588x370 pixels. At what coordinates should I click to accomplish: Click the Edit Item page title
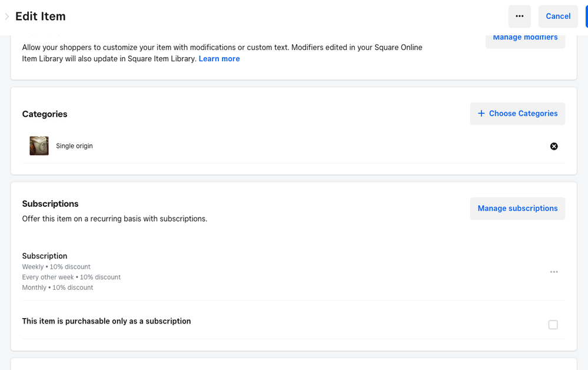tap(41, 16)
